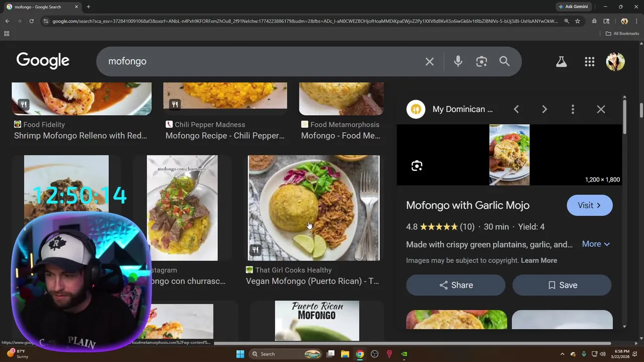Bookmark this page with the star

click(x=578, y=21)
